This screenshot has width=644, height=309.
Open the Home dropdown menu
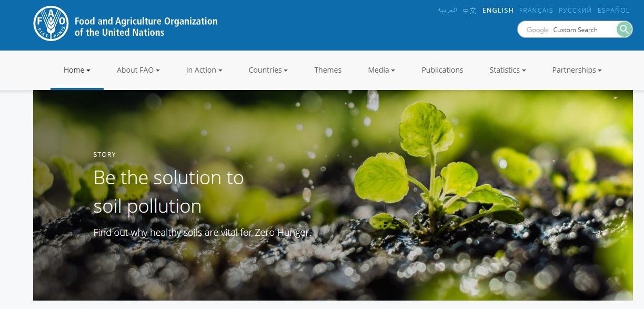(77, 70)
